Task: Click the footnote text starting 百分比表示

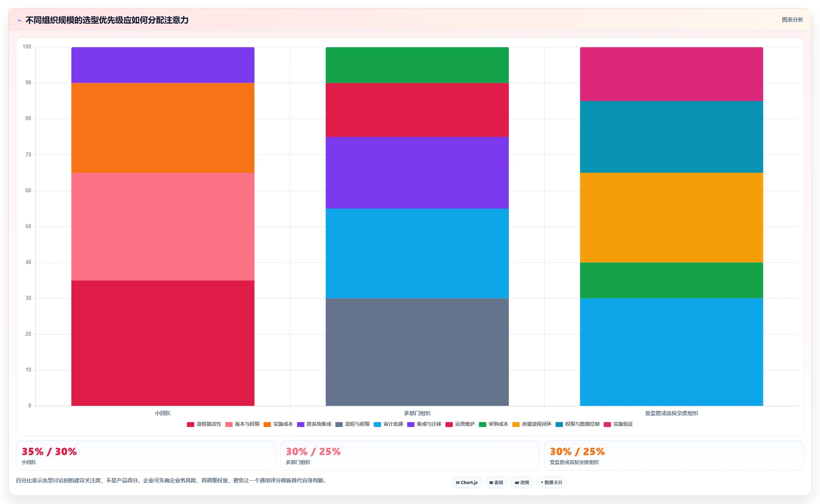Action: [172, 480]
